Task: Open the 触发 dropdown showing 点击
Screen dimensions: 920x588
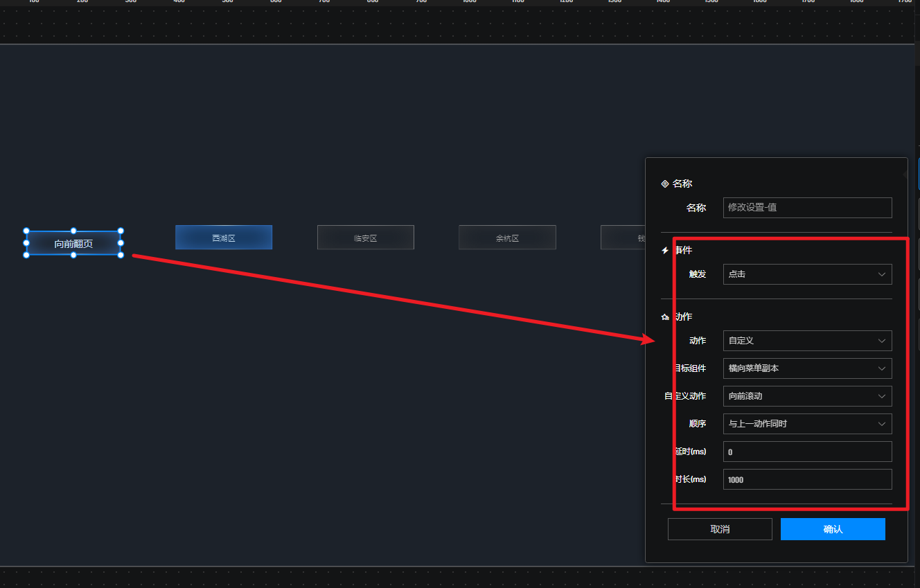Action: [x=807, y=274]
